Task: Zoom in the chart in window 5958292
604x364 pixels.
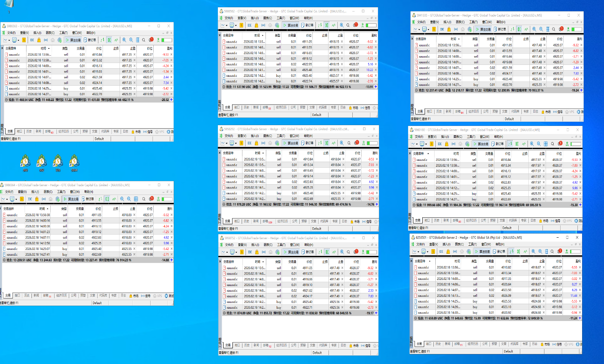Action: point(342,143)
